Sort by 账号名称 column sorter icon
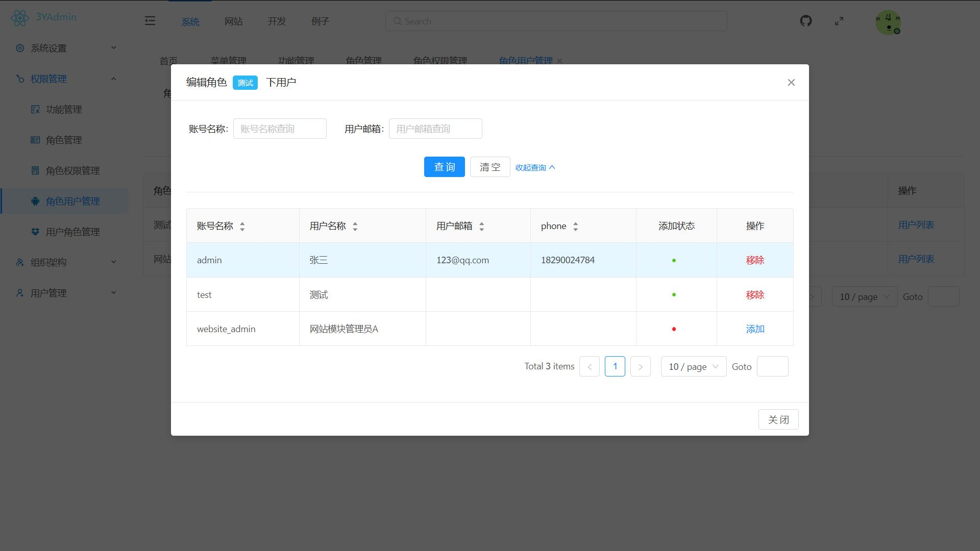980x551 pixels. [242, 227]
